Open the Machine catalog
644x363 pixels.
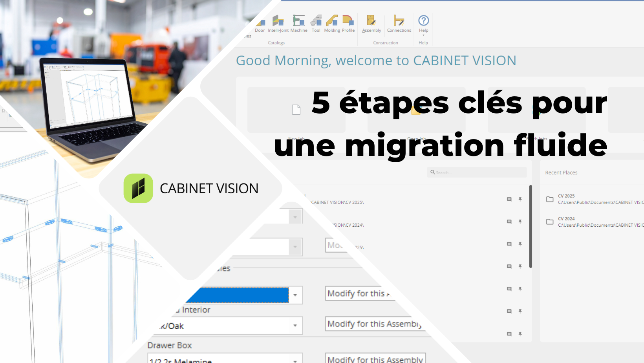(299, 24)
